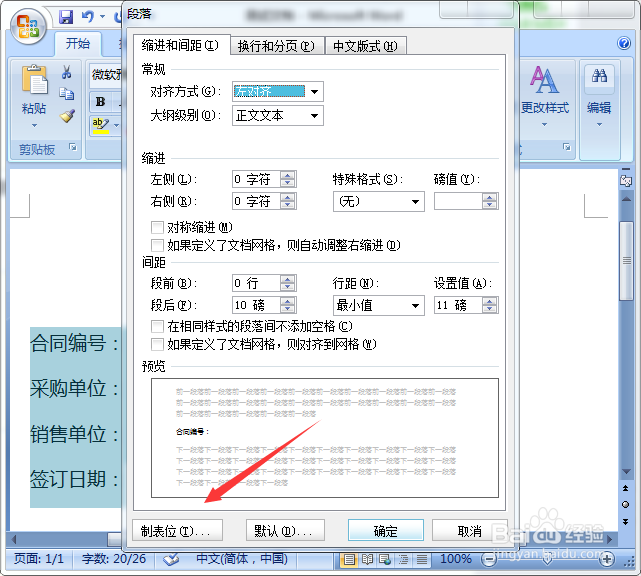641x576 pixels.
Task: Click the Tabs button in dialog
Action: (177, 531)
